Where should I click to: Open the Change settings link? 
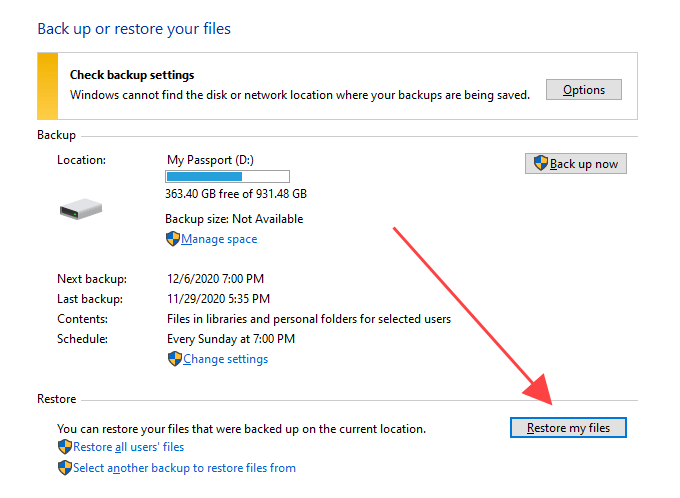(225, 359)
